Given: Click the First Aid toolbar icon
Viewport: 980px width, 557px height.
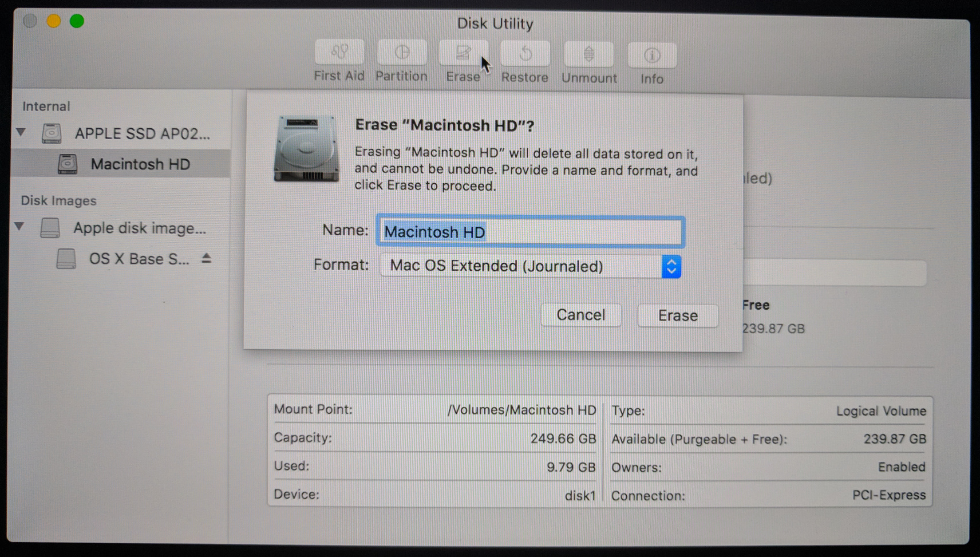Looking at the screenshot, I should 339,53.
